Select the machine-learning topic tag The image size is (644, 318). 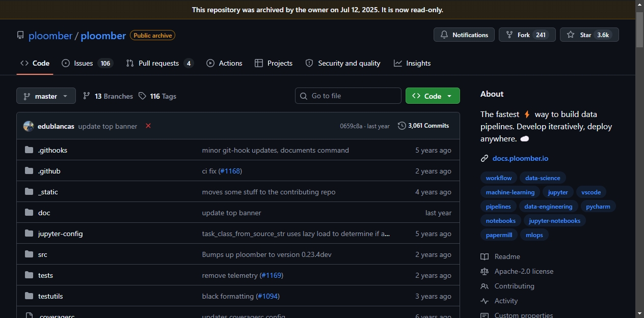[x=510, y=192]
